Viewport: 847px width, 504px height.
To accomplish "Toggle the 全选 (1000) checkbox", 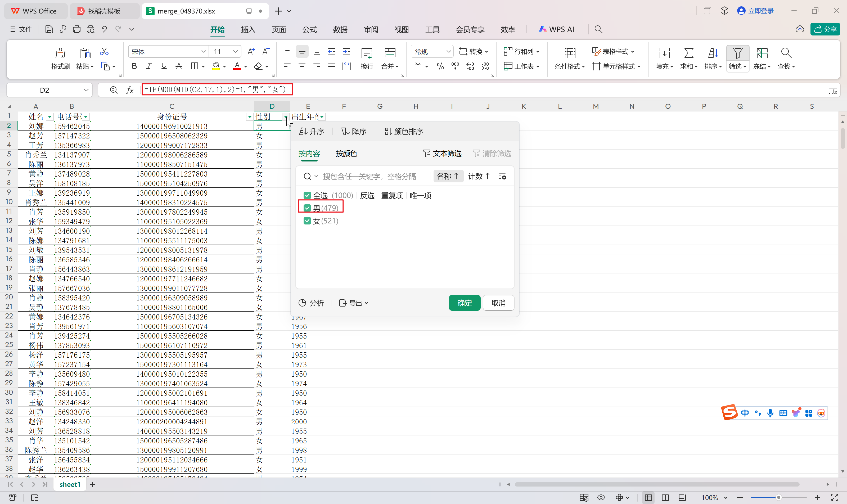I will [x=307, y=195].
